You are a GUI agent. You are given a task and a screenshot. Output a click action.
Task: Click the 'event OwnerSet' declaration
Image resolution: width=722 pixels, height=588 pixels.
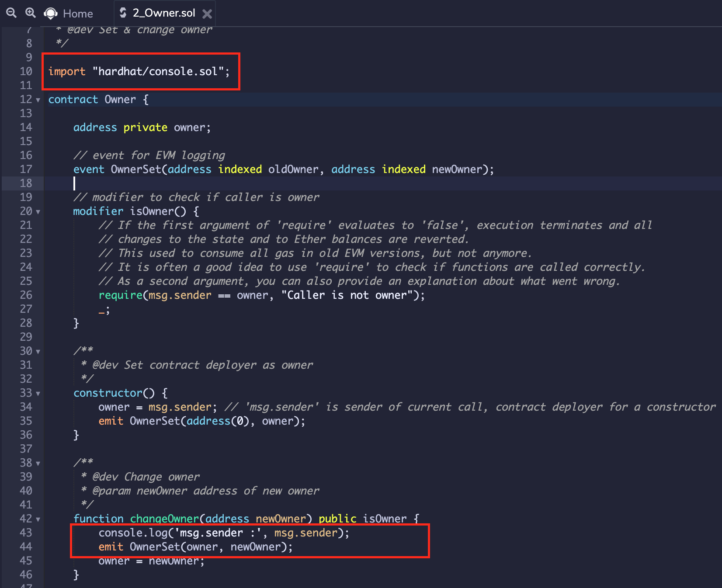click(284, 169)
